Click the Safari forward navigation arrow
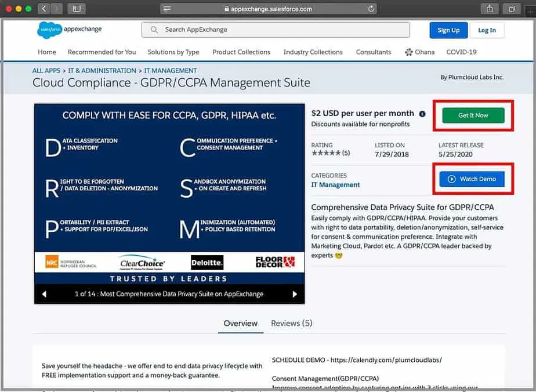The image size is (536, 392). point(57,9)
